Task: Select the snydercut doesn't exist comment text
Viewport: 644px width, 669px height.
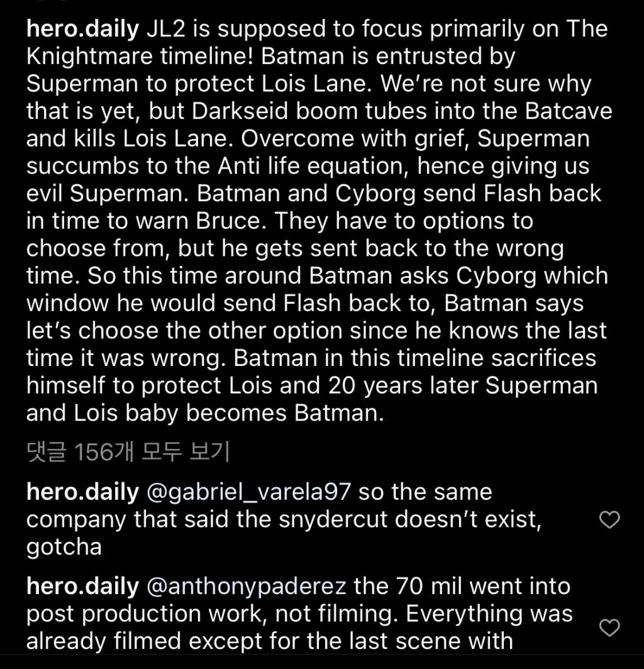Action: [284, 519]
